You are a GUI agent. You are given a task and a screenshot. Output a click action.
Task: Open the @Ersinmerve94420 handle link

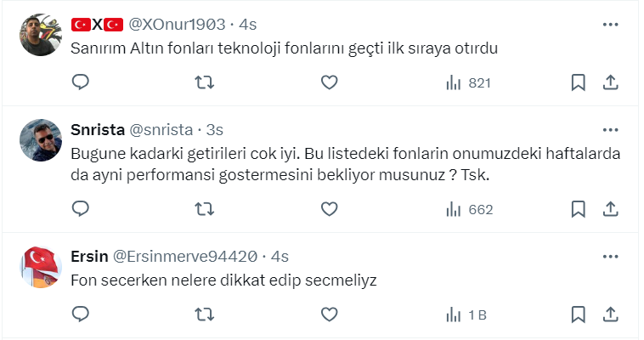[x=184, y=256]
